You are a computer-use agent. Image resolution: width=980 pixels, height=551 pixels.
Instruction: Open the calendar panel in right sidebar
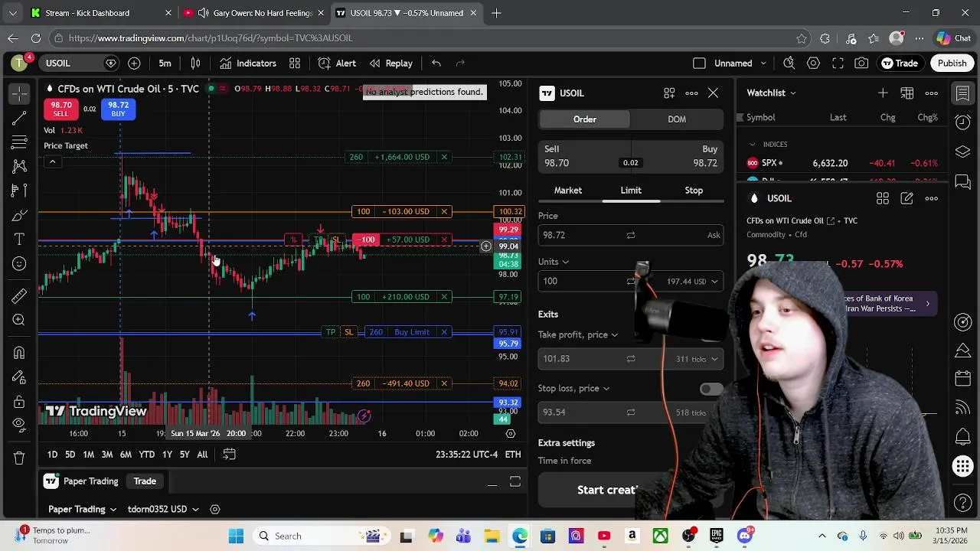point(963,379)
